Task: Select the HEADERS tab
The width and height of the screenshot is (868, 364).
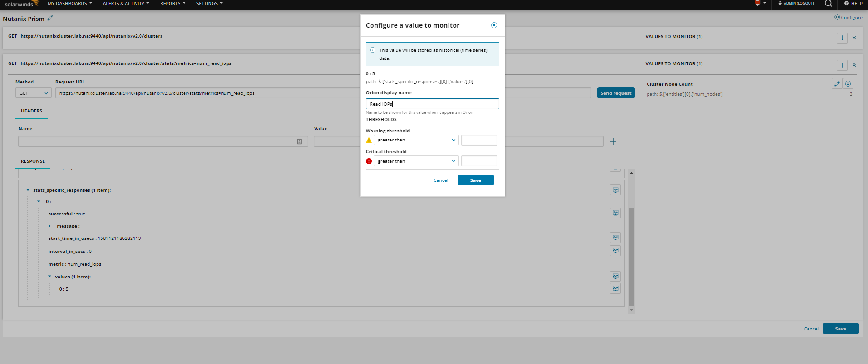Action: pos(31,111)
